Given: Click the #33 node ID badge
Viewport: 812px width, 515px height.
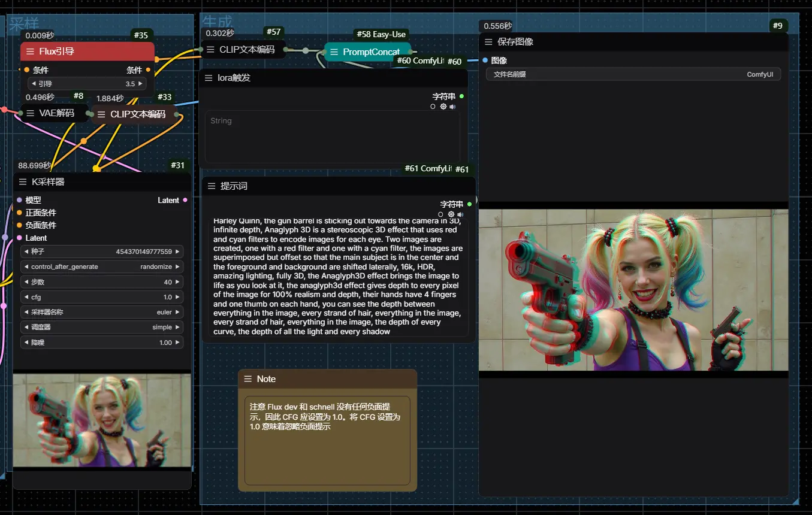Looking at the screenshot, I should [164, 97].
